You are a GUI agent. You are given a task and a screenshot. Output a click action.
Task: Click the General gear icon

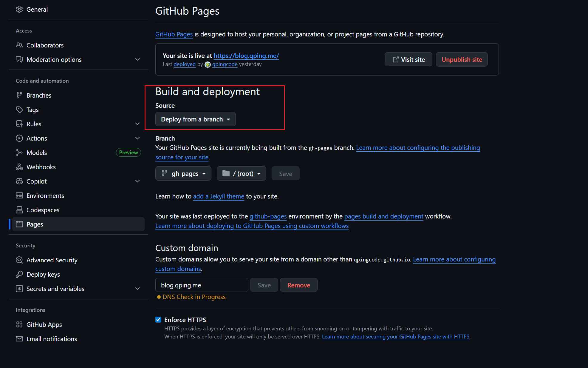click(19, 10)
